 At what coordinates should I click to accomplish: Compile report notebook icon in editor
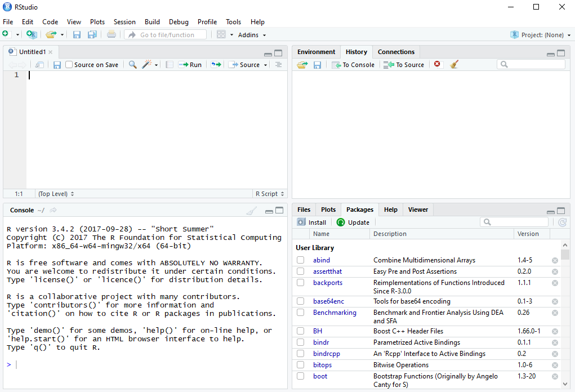pos(169,65)
